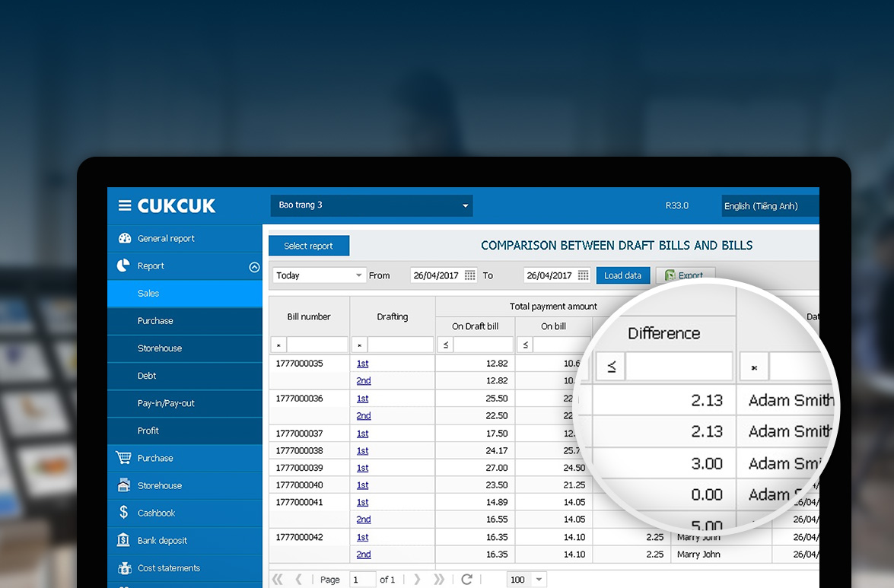Open Difference column filter operator

[x=611, y=367]
